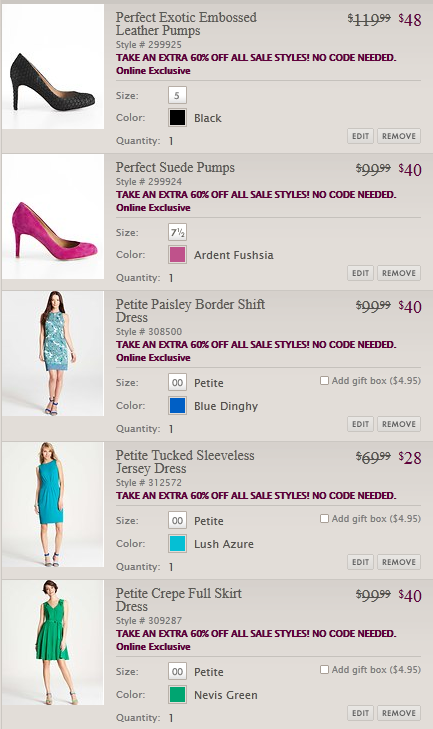Remove the Petite Crepe Full Skirt Dress

(x=399, y=713)
